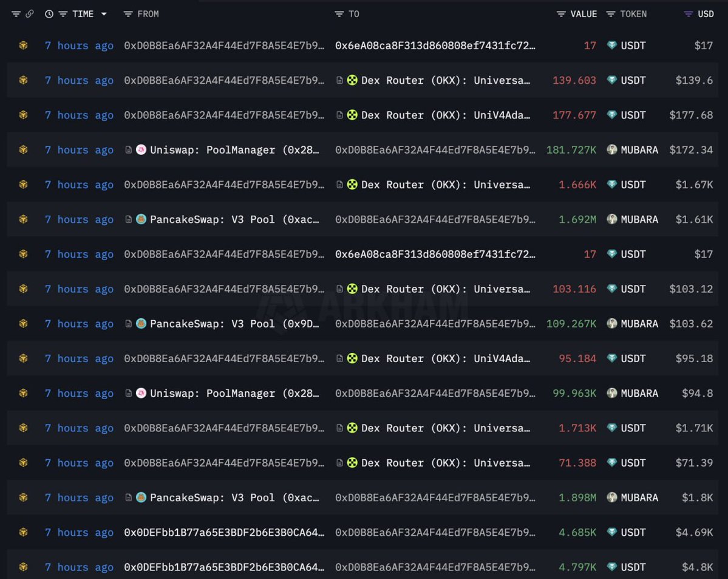This screenshot has width=728, height=579.
Task: Sort by the TIME column header
Action: pos(83,14)
